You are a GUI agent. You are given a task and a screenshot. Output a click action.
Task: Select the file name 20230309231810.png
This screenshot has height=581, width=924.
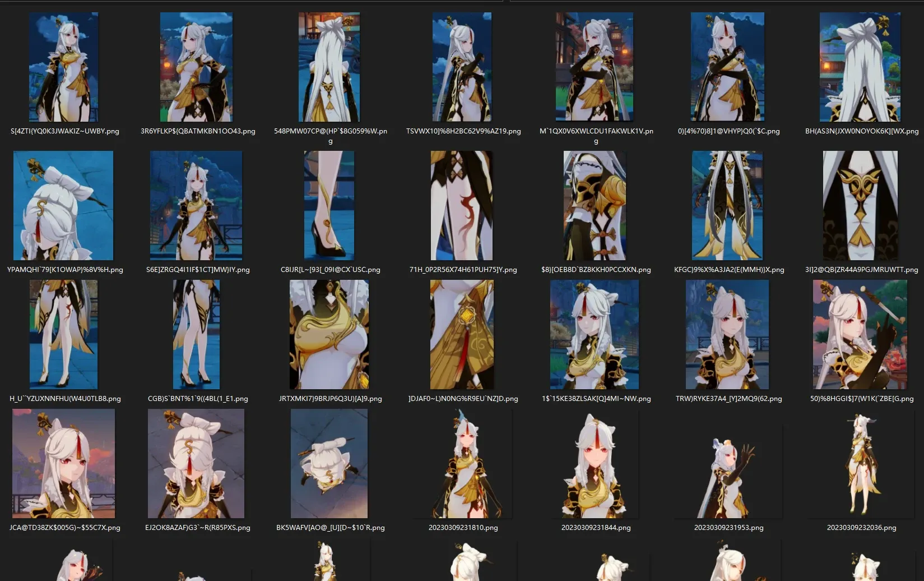point(463,528)
